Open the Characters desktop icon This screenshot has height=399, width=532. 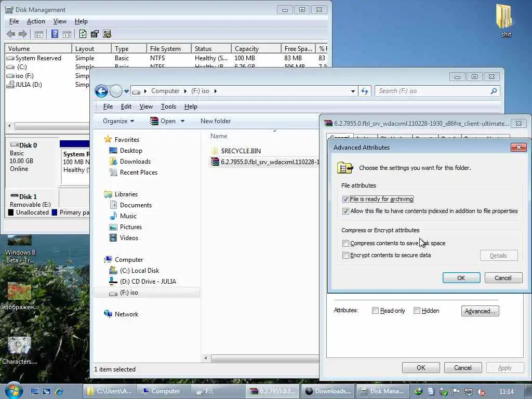click(20, 351)
